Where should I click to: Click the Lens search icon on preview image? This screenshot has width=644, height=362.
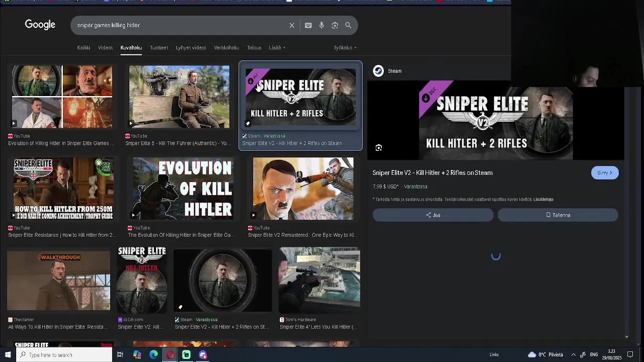(x=379, y=148)
